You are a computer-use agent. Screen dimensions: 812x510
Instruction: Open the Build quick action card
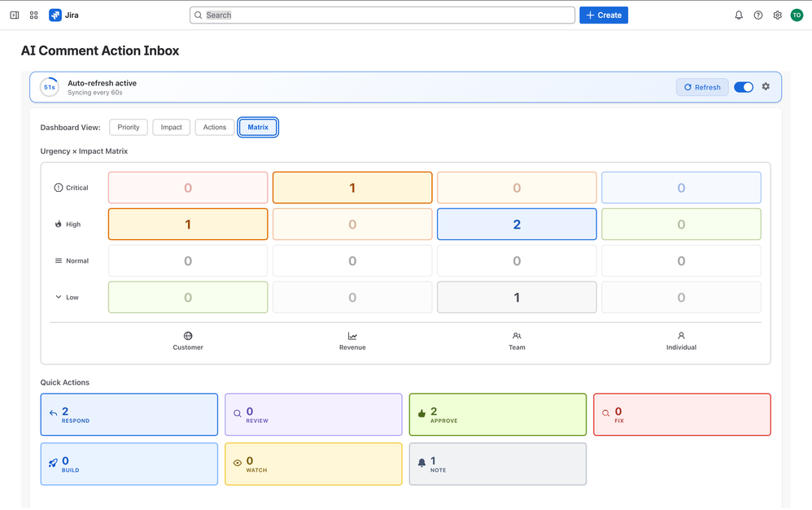pos(129,464)
